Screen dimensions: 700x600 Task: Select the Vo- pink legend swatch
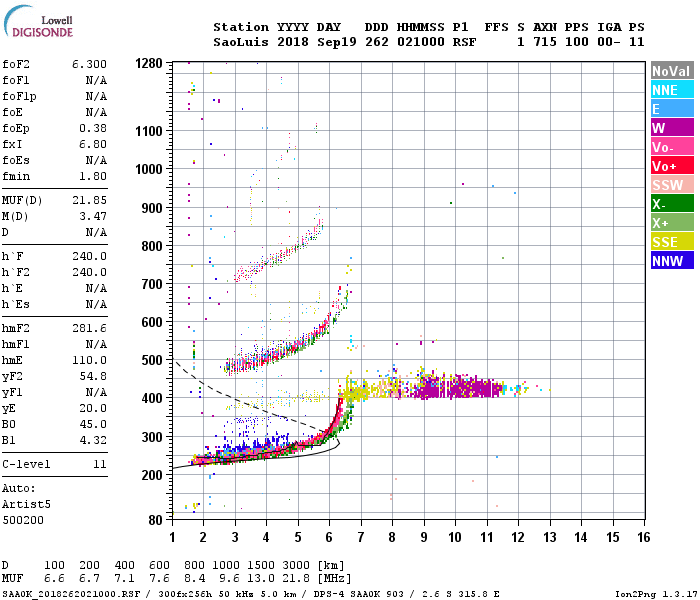672,147
